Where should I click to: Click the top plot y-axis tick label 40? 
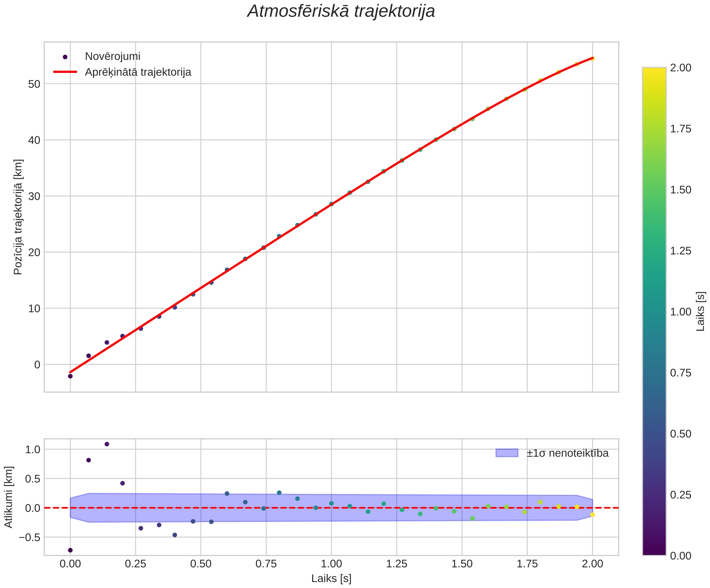pos(34,140)
